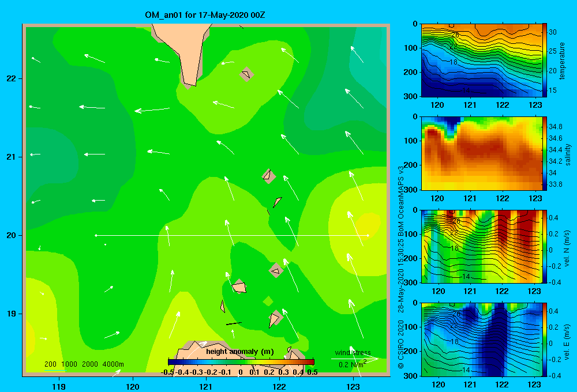Click the '0.2 N/m2' scale value

point(353,364)
